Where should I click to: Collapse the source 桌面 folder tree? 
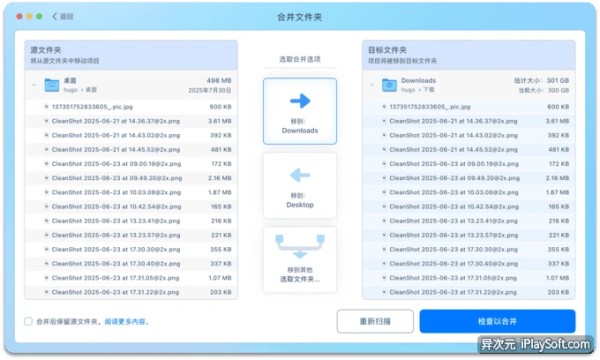[34, 85]
